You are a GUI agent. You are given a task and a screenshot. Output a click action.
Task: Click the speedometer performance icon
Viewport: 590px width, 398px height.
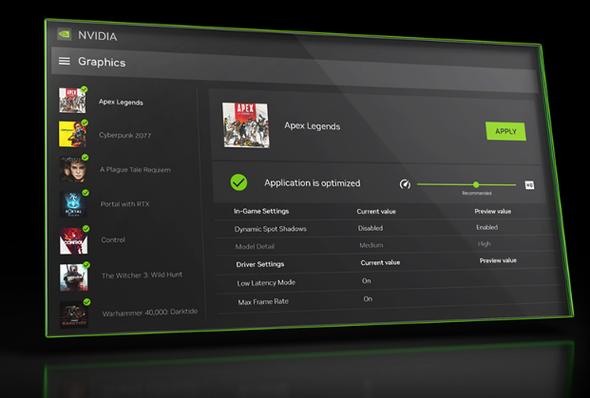point(405,184)
